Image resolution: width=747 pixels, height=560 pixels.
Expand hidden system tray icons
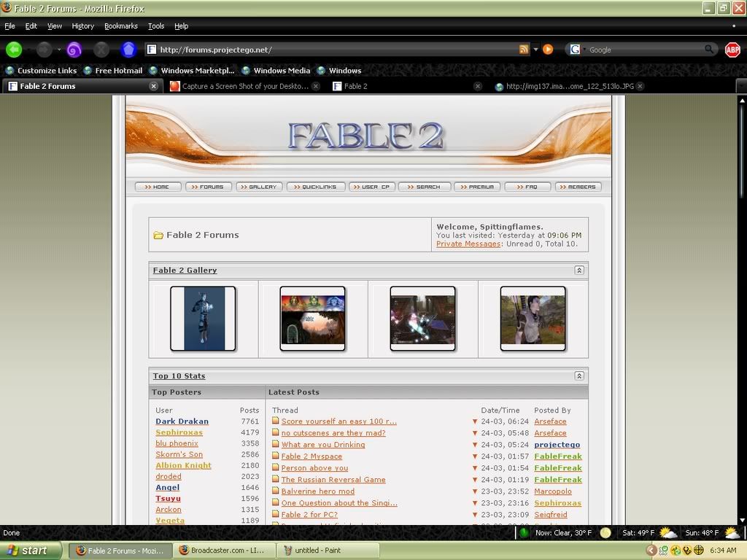[x=651, y=551]
